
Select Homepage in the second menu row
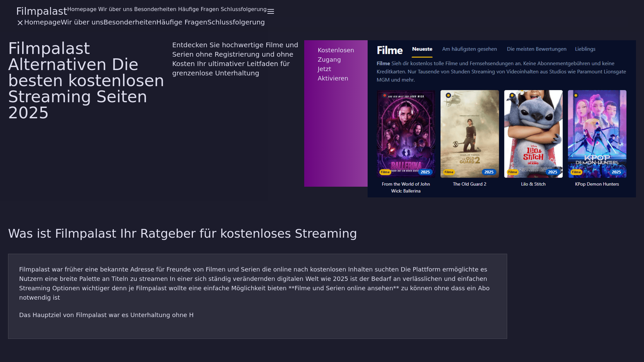(42, 22)
